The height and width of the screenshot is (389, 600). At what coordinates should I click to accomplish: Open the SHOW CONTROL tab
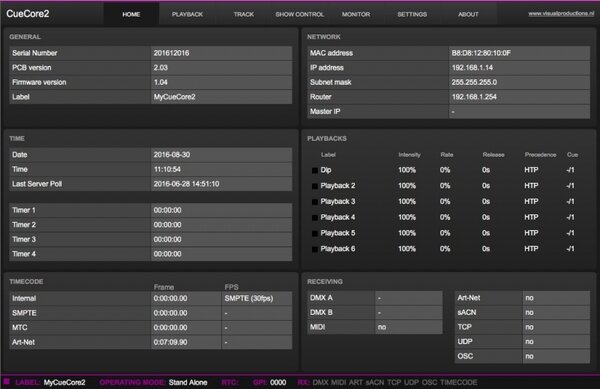tap(300, 14)
